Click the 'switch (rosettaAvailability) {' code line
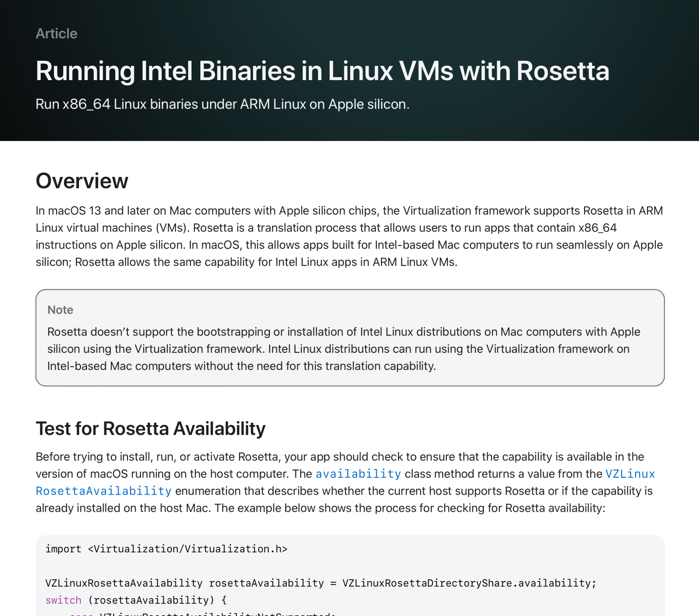699x616 pixels. click(x=136, y=600)
